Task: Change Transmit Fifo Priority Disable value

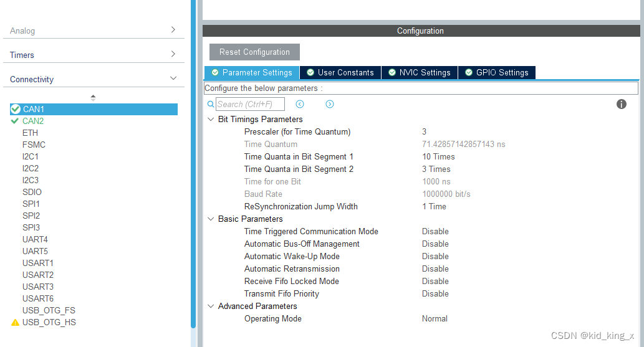Action: click(435, 293)
